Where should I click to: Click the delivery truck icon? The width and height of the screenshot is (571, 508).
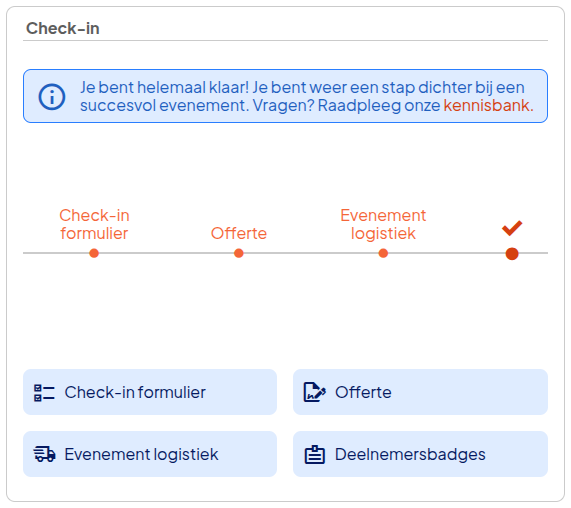[x=44, y=454]
